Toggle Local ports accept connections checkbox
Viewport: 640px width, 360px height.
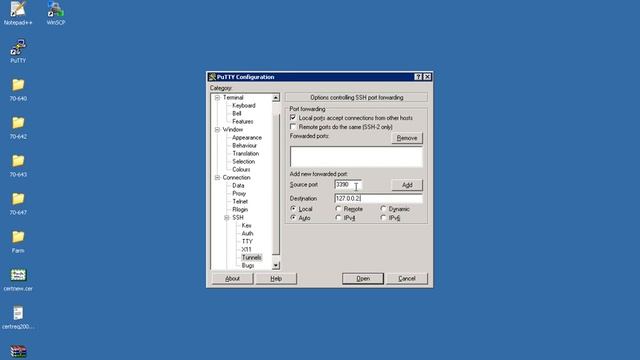click(x=293, y=118)
